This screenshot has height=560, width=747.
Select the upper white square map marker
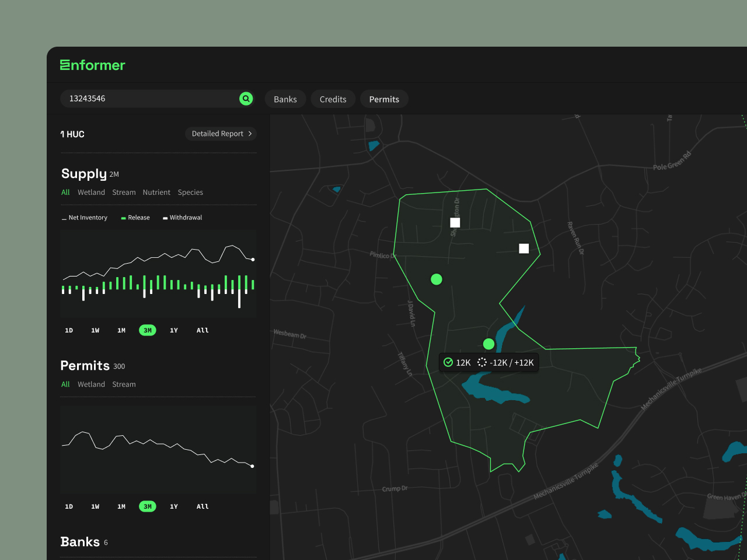[455, 222]
